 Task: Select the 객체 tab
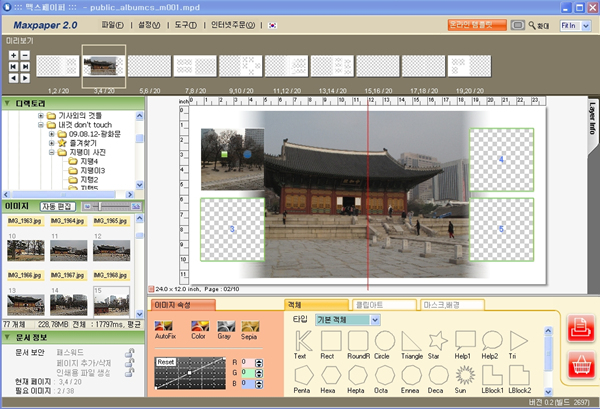[x=316, y=305]
